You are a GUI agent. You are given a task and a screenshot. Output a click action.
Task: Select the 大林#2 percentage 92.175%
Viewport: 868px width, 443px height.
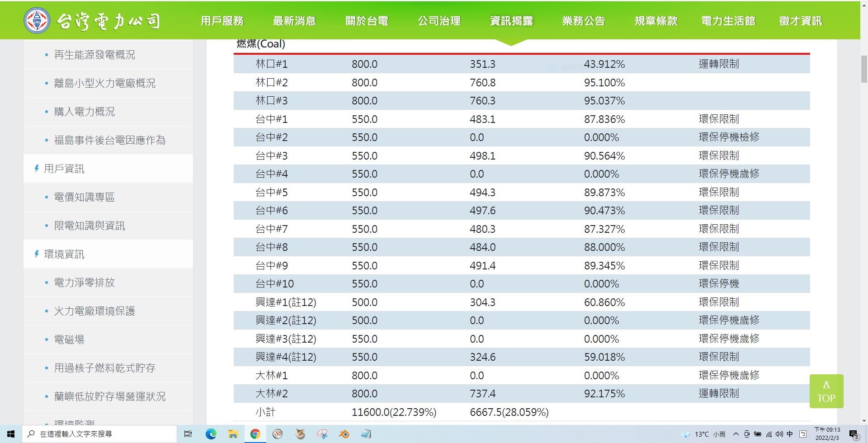(x=604, y=394)
